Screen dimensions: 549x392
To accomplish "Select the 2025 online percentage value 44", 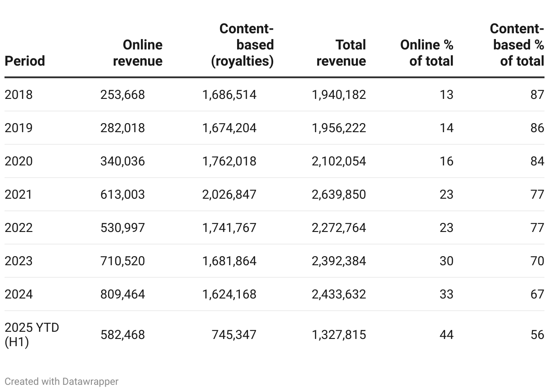I will pyautogui.click(x=446, y=335).
